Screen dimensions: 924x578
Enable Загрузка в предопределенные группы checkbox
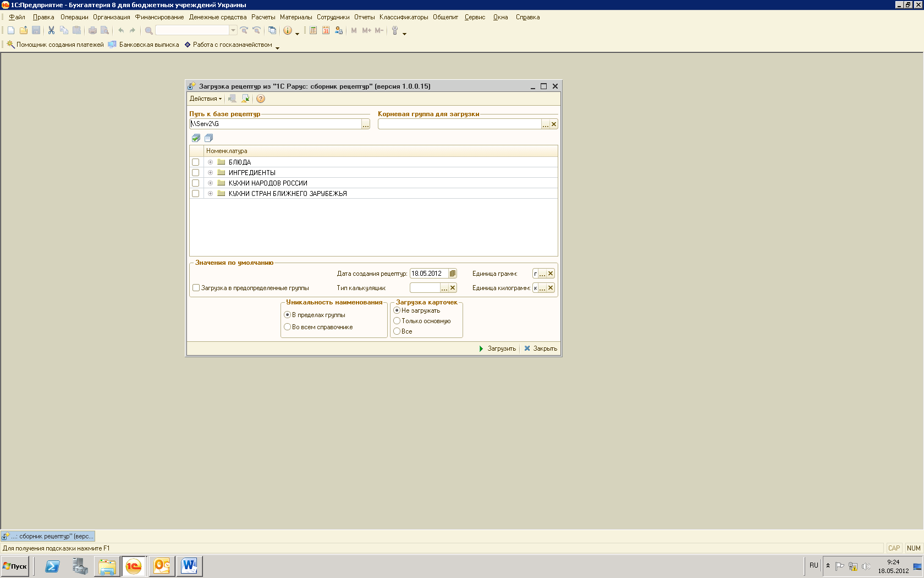196,288
